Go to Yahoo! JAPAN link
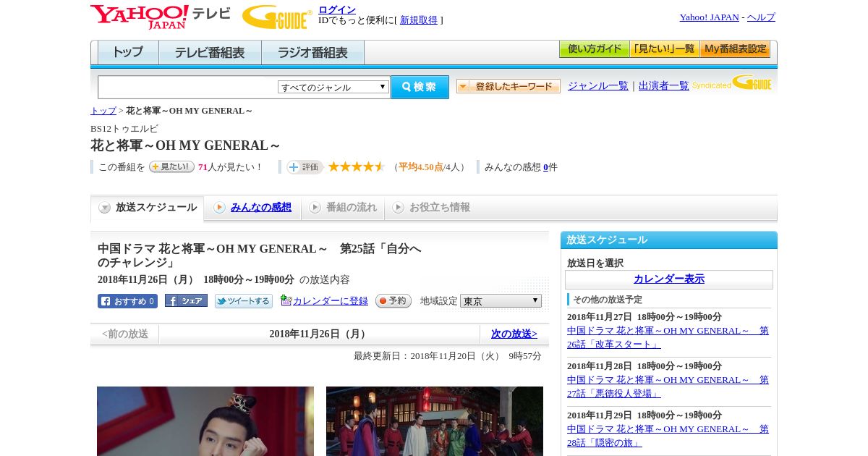 coord(710,17)
